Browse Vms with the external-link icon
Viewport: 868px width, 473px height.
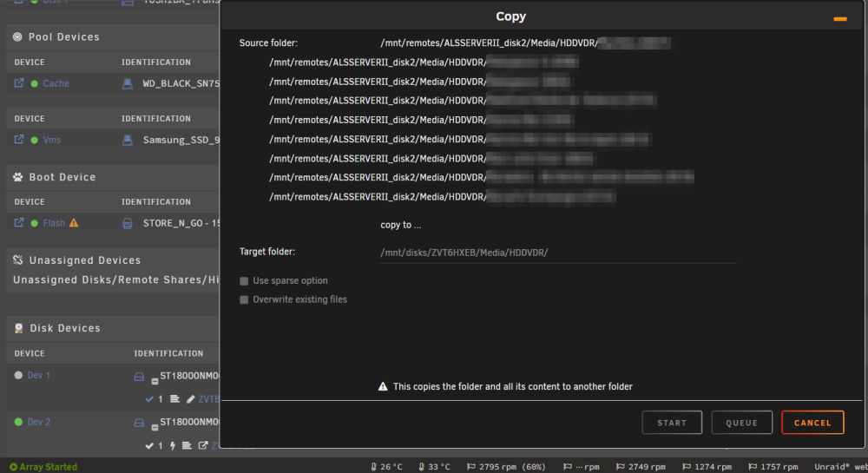coord(19,140)
